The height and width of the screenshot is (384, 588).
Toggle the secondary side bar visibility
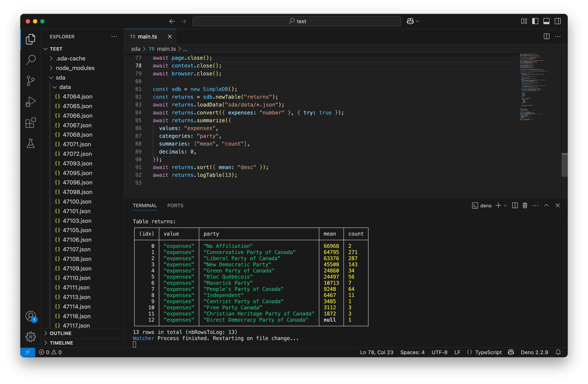pos(558,21)
